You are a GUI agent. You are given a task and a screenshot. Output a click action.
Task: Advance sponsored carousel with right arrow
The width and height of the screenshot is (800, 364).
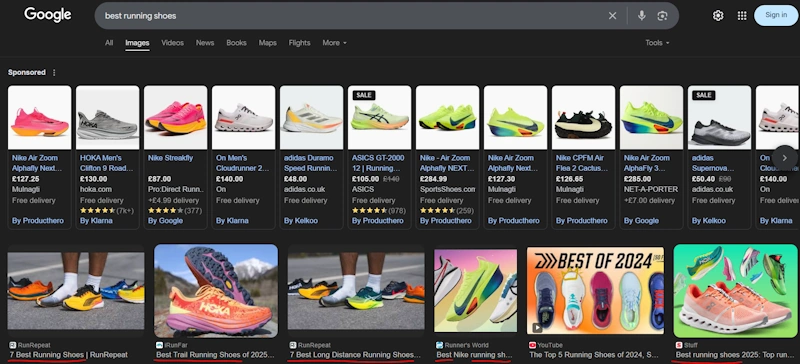click(784, 158)
